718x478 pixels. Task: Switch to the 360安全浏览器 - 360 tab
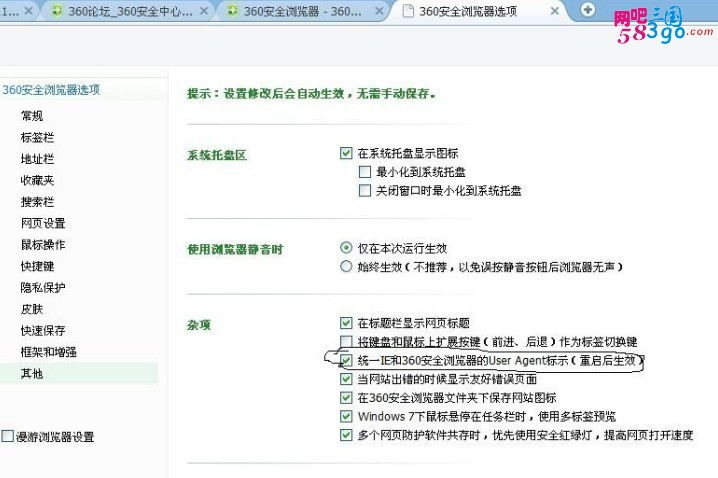click(x=302, y=11)
